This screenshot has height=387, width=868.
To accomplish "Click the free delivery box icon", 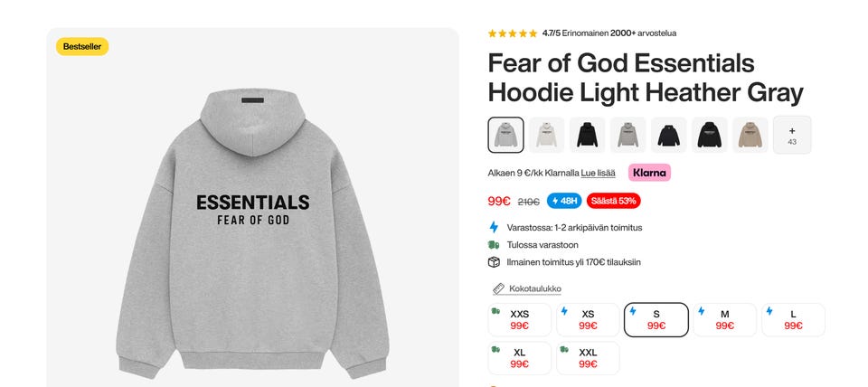I will click(x=494, y=262).
